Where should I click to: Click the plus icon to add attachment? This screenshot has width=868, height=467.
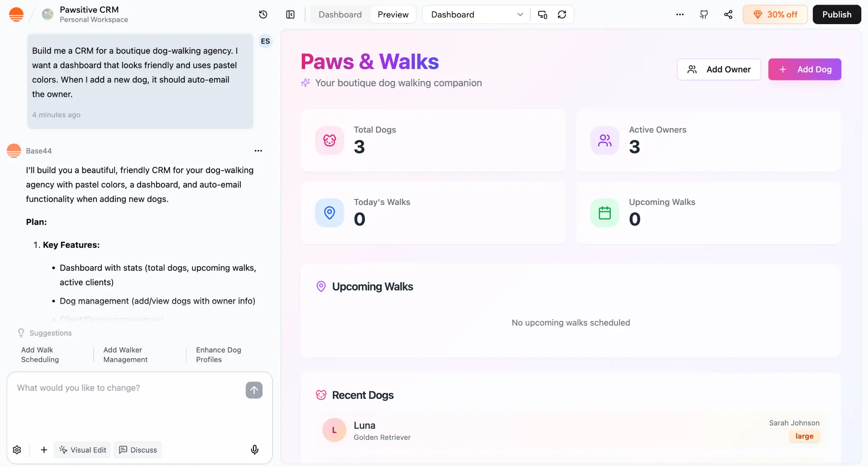tap(43, 450)
